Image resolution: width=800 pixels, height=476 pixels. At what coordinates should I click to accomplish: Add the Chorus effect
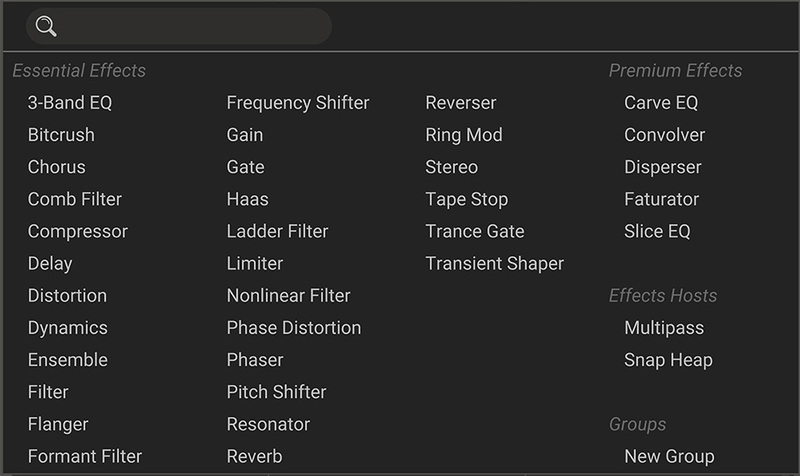[57, 167]
